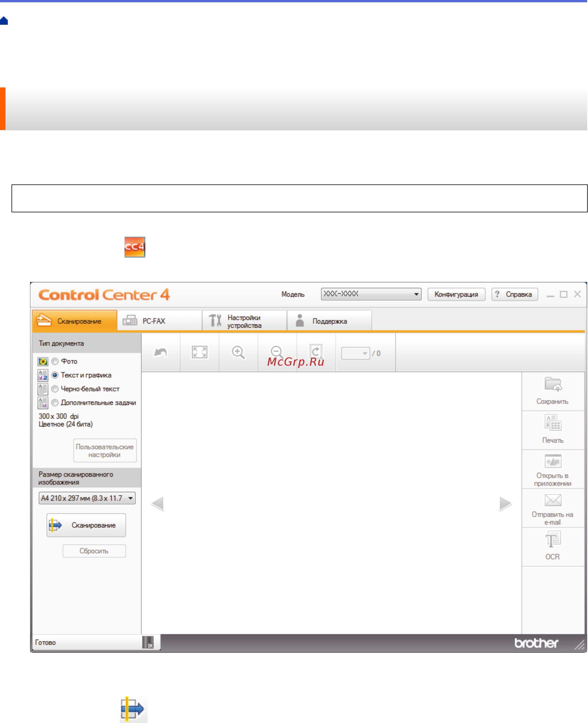This screenshot has height=723, width=588.
Task: Select the Текст и графика radio button
Action: tap(55, 375)
